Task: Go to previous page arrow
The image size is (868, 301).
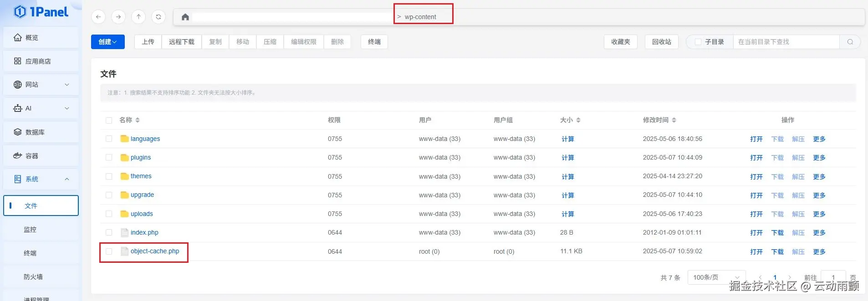Action: 760,277
